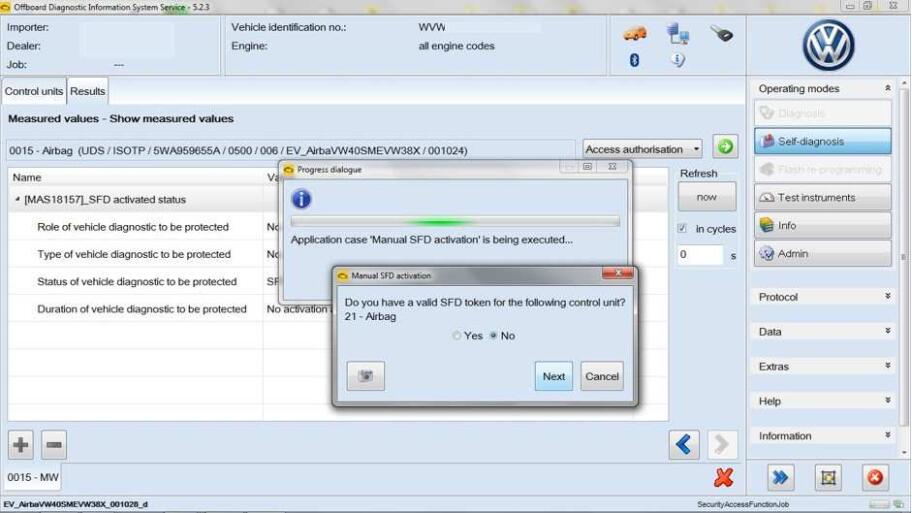Expand the Help section
This screenshot has width=912, height=513.
point(888,400)
